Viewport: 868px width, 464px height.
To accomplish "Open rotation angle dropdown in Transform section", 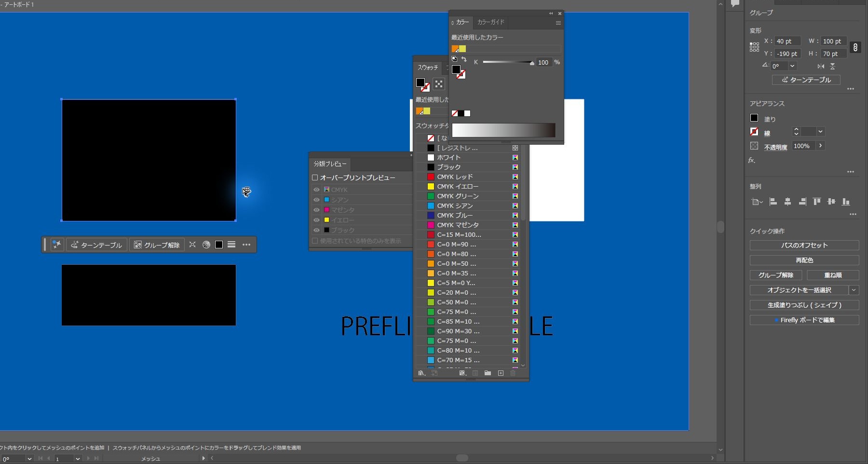I will pyautogui.click(x=792, y=66).
